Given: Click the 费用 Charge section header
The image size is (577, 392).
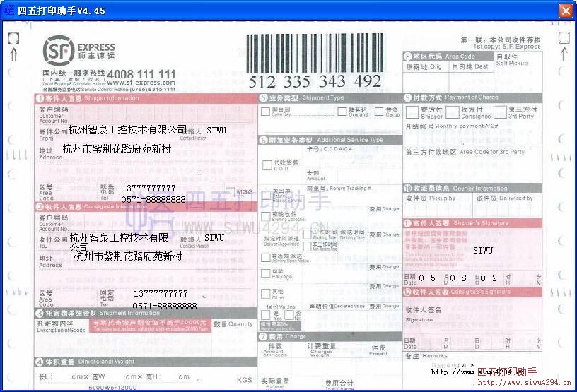Looking at the screenshot, I should coord(330,336).
